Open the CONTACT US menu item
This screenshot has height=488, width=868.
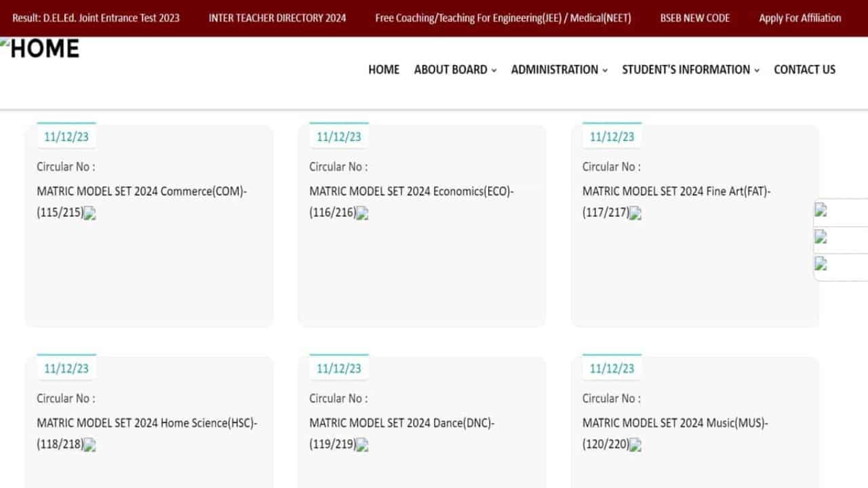805,70
